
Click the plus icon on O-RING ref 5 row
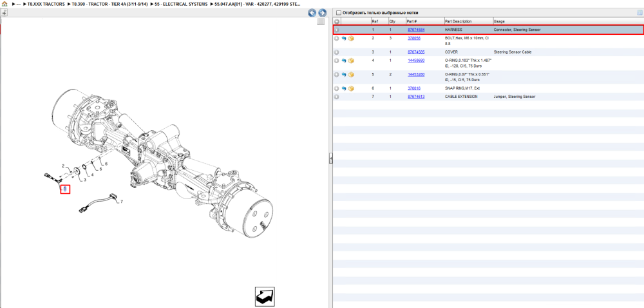click(x=336, y=75)
